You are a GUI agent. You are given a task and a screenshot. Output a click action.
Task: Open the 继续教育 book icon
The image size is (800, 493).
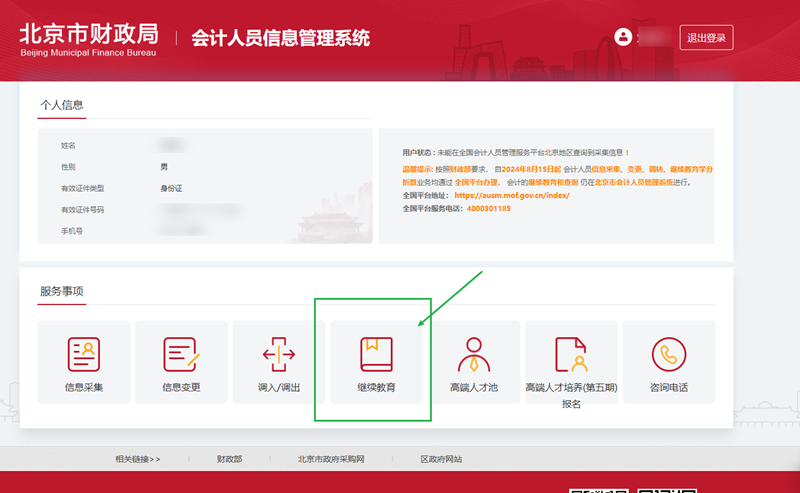point(377,354)
